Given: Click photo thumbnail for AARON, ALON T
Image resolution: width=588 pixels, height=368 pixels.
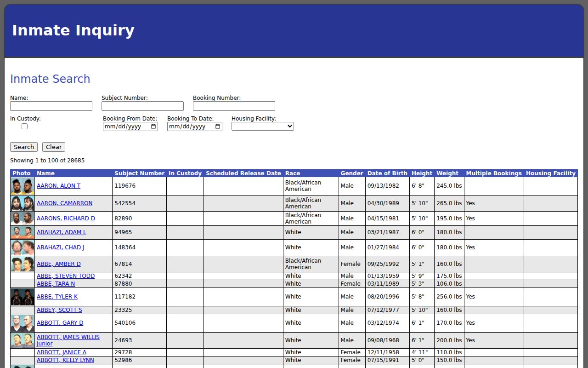Looking at the screenshot, I should click(23, 186).
